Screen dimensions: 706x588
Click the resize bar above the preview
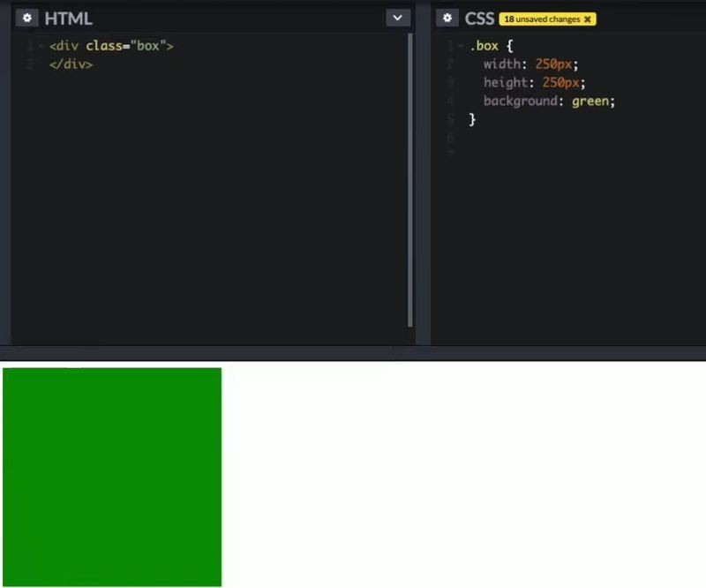click(353, 353)
